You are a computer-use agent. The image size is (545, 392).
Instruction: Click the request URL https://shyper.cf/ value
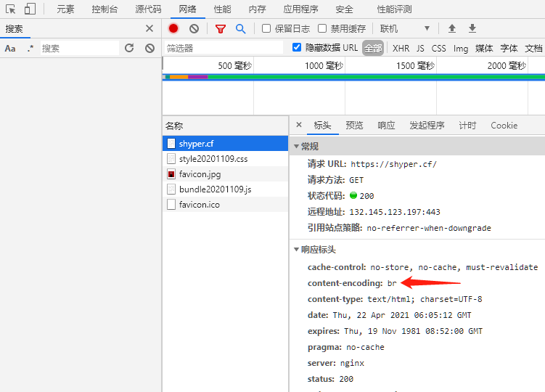point(393,164)
